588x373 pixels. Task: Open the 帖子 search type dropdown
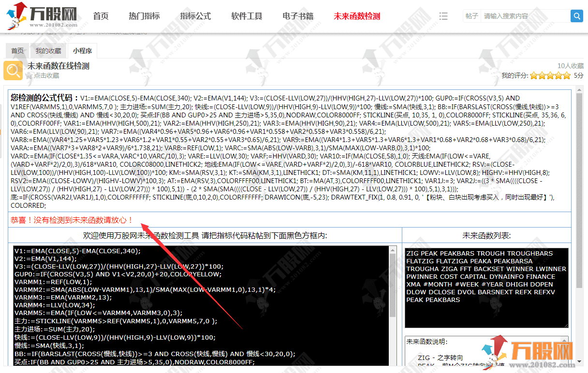pyautogui.click(x=472, y=16)
